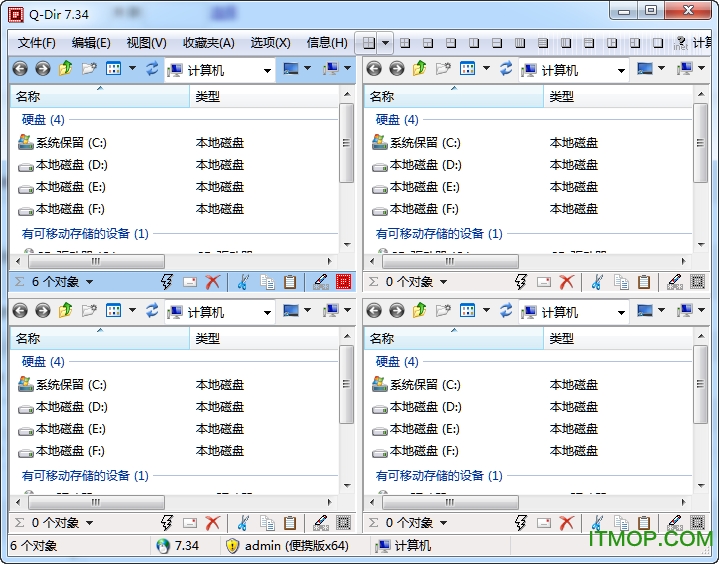Select 本地磁盘 (D:) in top-right pane

coord(417,165)
